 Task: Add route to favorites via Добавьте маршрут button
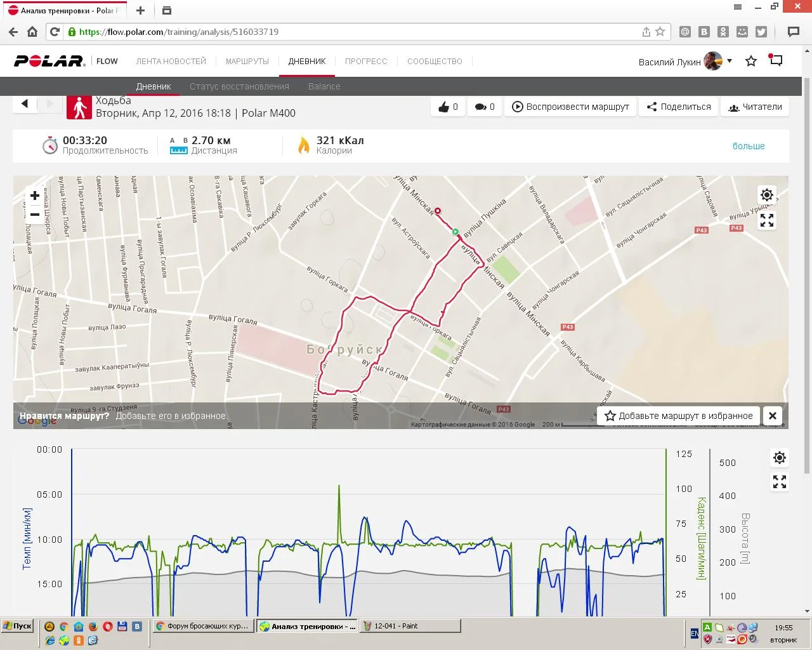pyautogui.click(x=679, y=416)
